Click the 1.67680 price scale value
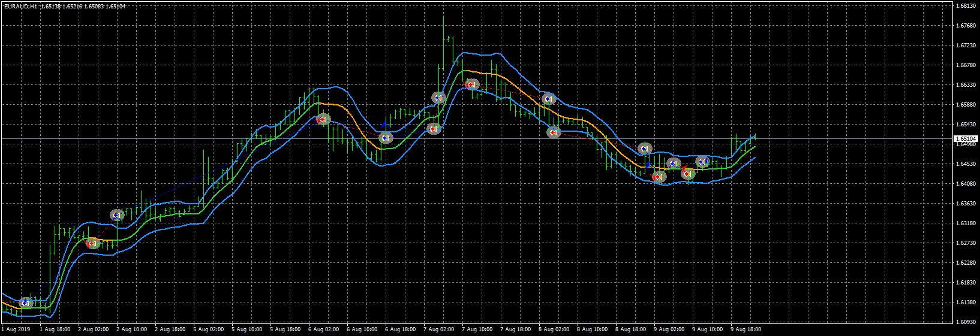This screenshot has width=980, height=336. point(966,26)
